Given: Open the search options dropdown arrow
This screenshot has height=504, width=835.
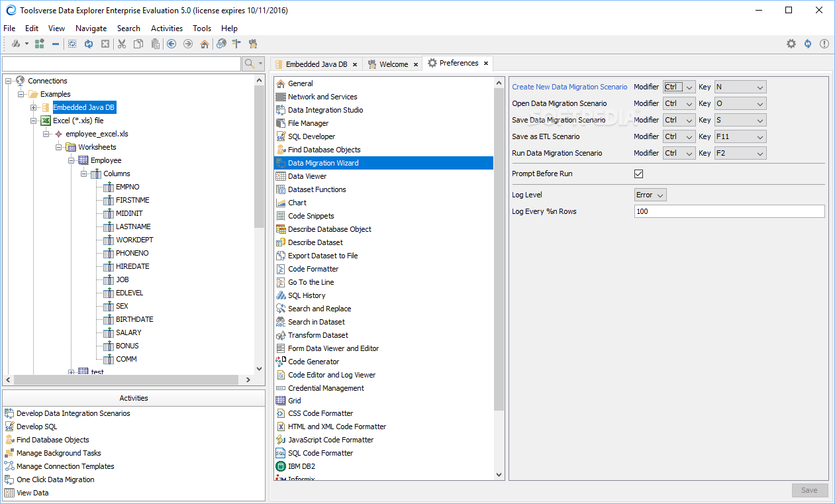Looking at the screenshot, I should tap(261, 64).
